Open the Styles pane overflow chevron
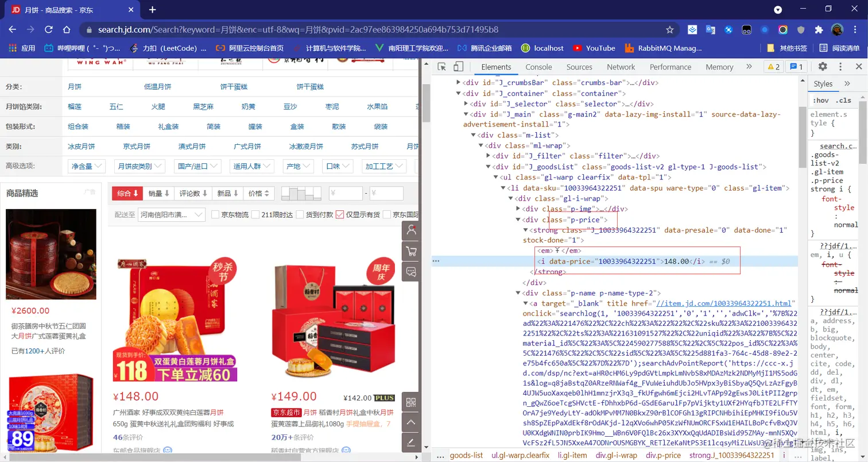This screenshot has width=868, height=462. [x=847, y=84]
